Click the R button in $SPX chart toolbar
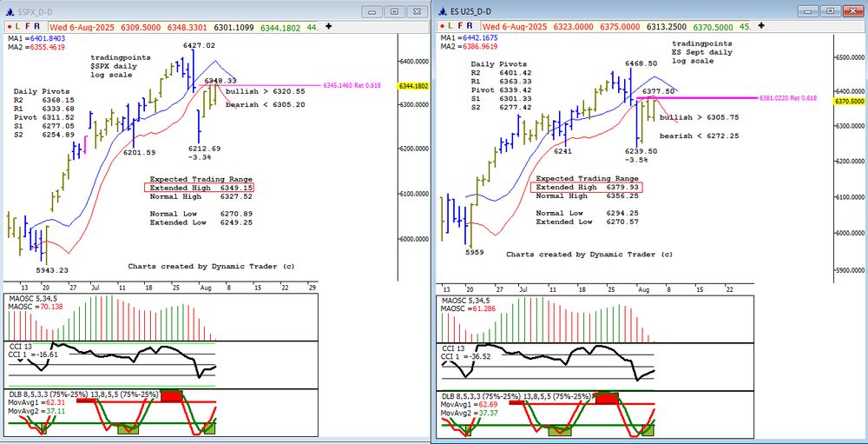Screen dimensions: 868x444 click(x=36, y=26)
